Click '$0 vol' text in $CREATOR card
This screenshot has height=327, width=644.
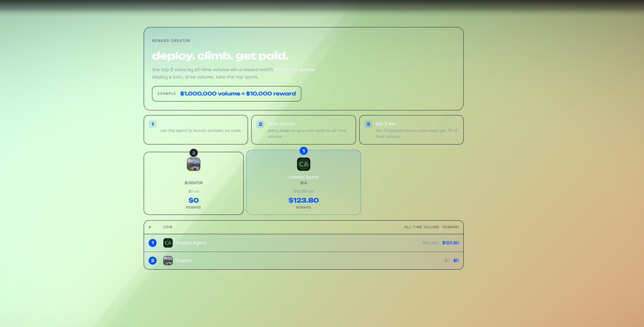[194, 191]
